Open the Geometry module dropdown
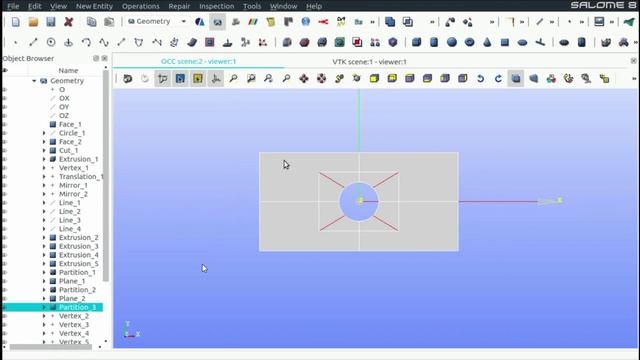The width and height of the screenshot is (640, 360). click(157, 21)
